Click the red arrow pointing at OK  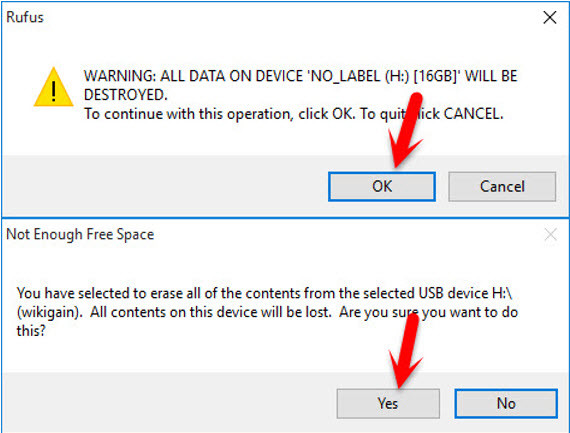405,130
